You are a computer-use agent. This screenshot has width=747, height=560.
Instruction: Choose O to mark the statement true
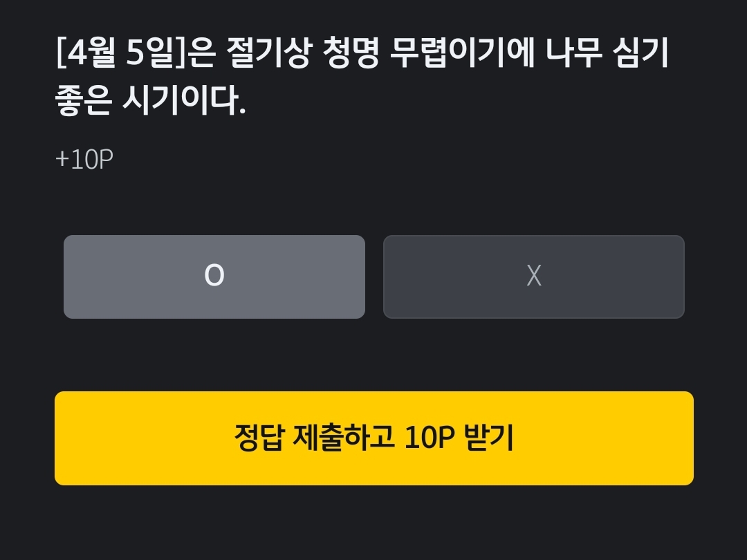[214, 277]
